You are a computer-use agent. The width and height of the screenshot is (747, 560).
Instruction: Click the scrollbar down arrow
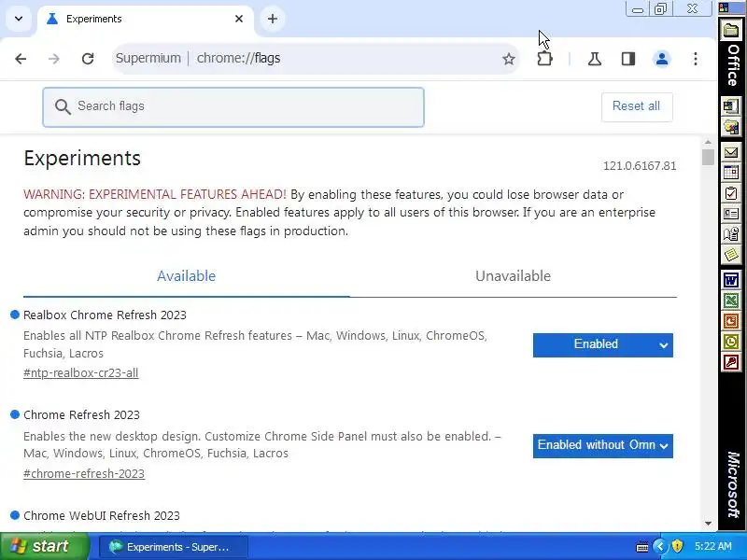coord(708,523)
